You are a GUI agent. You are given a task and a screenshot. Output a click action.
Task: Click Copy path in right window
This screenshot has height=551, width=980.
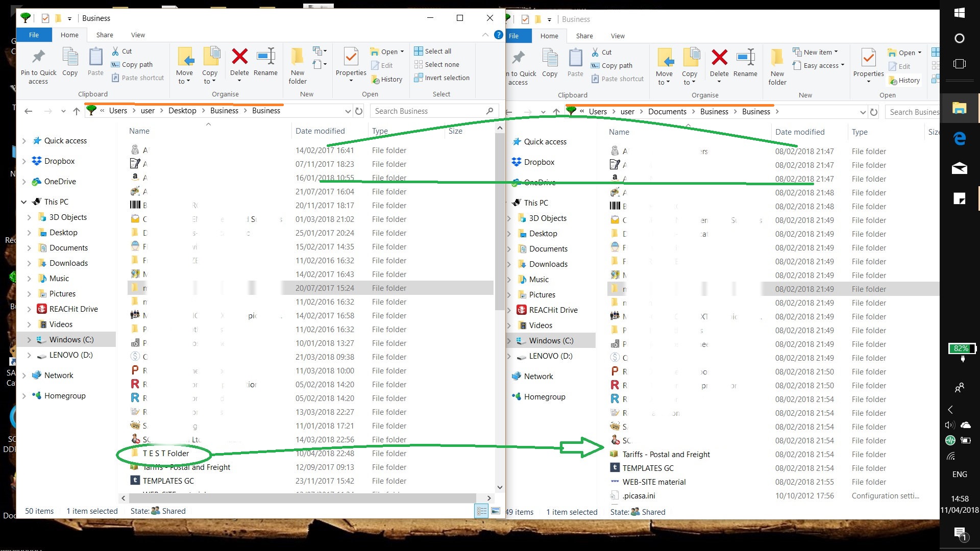click(x=611, y=65)
